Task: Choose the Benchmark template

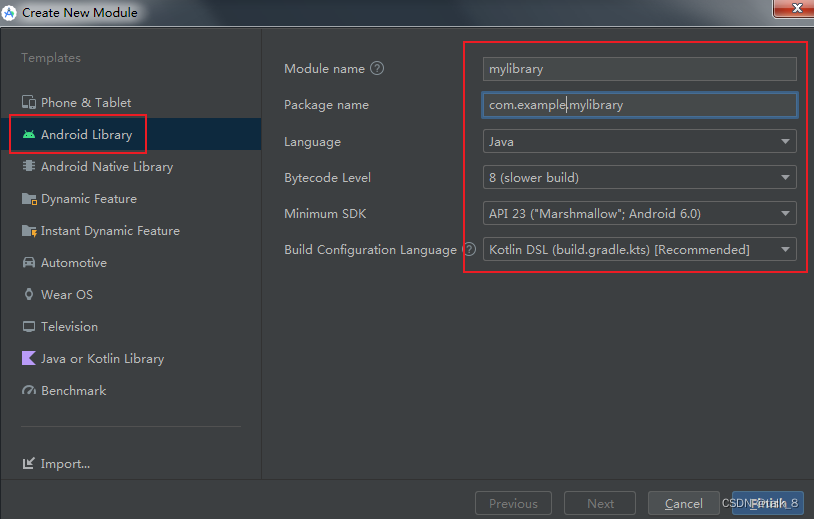Action: point(131,390)
